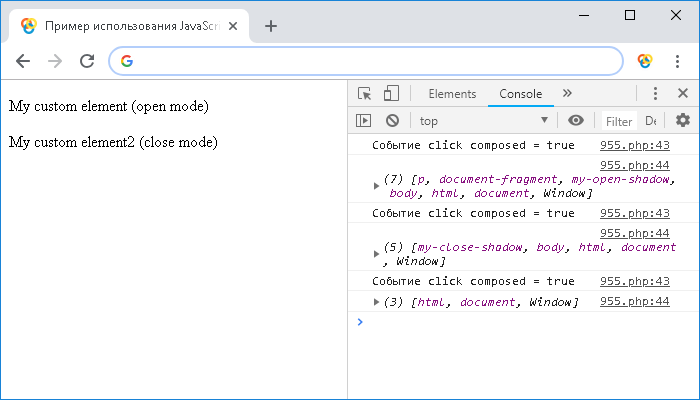Open a new tab with plus button
Screen dimensions: 700x400
[271, 26]
